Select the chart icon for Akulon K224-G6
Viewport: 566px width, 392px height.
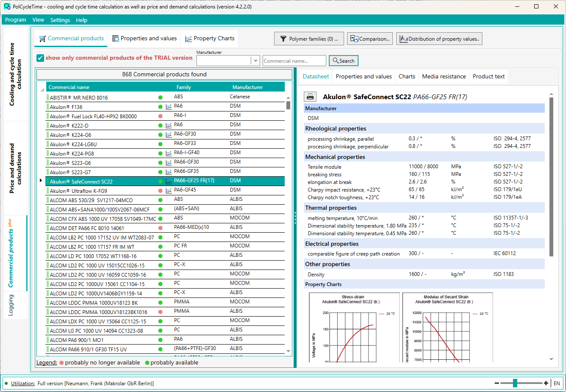tap(169, 135)
